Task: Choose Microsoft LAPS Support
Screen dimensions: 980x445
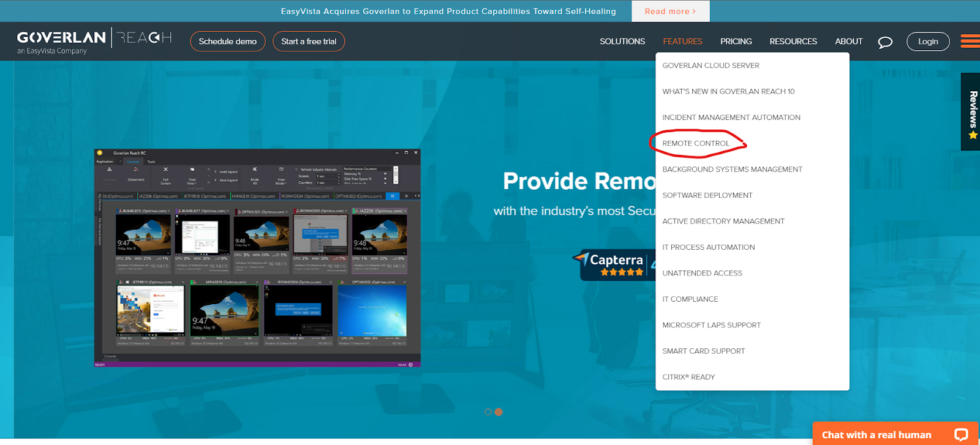Action: click(711, 326)
